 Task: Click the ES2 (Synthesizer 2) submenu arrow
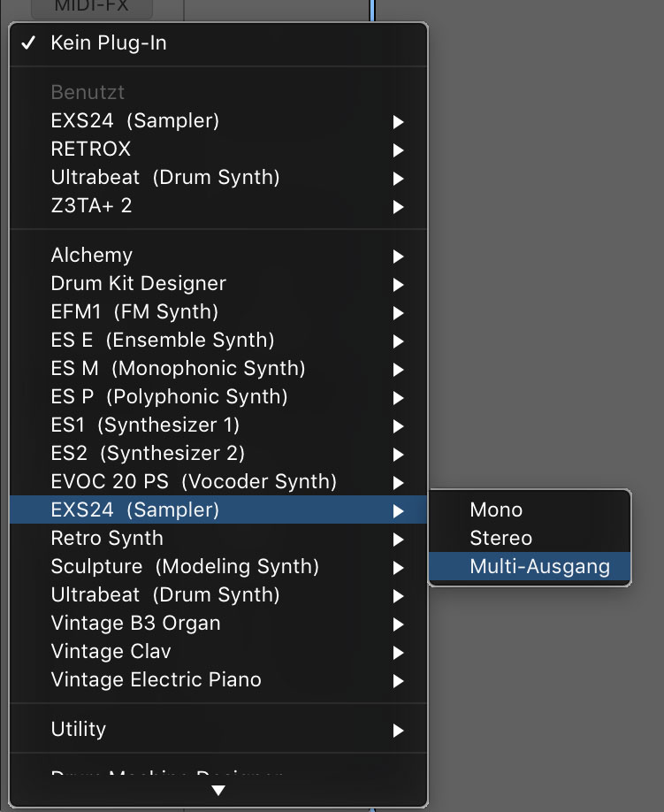[398, 455]
